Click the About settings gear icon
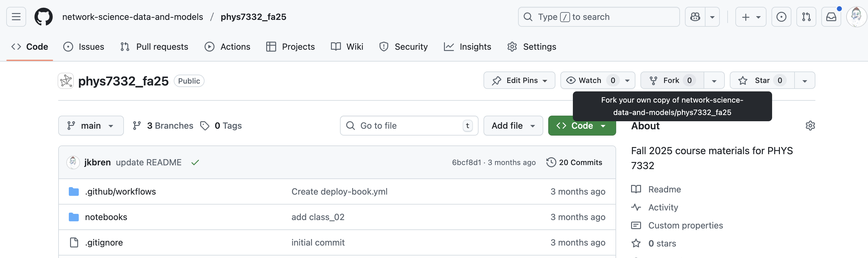This screenshot has height=258, width=868. point(810,126)
